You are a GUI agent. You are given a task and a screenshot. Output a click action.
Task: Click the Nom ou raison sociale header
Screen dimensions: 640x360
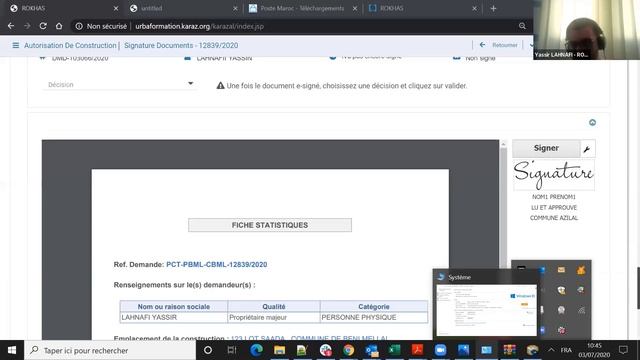[x=173, y=307]
